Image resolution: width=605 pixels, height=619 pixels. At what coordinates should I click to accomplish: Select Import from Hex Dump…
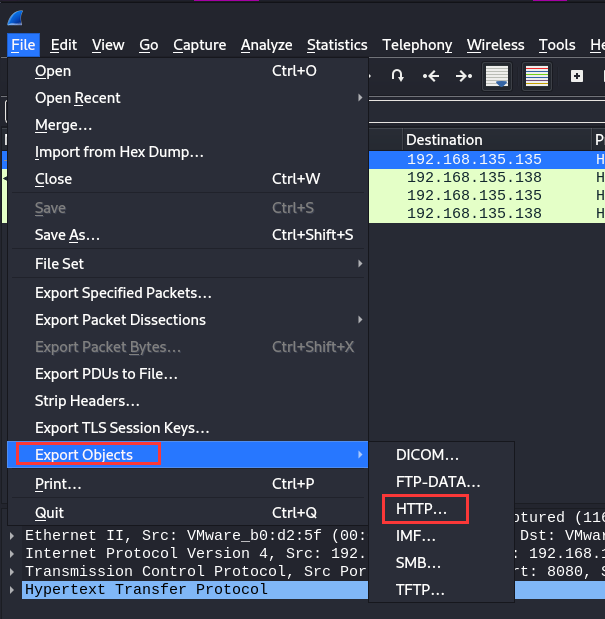coord(188,152)
